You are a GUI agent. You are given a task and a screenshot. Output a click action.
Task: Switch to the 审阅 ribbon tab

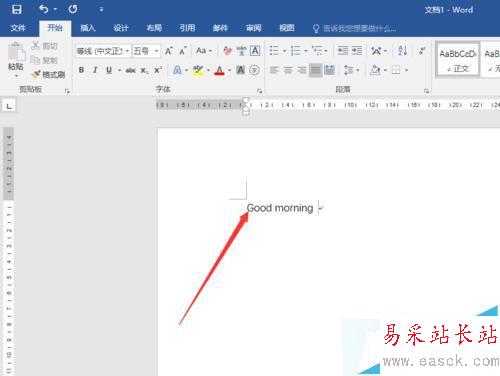pyautogui.click(x=254, y=28)
